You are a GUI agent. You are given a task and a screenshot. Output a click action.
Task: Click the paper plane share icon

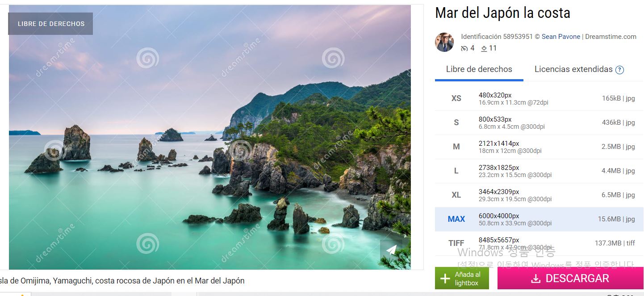(392, 250)
